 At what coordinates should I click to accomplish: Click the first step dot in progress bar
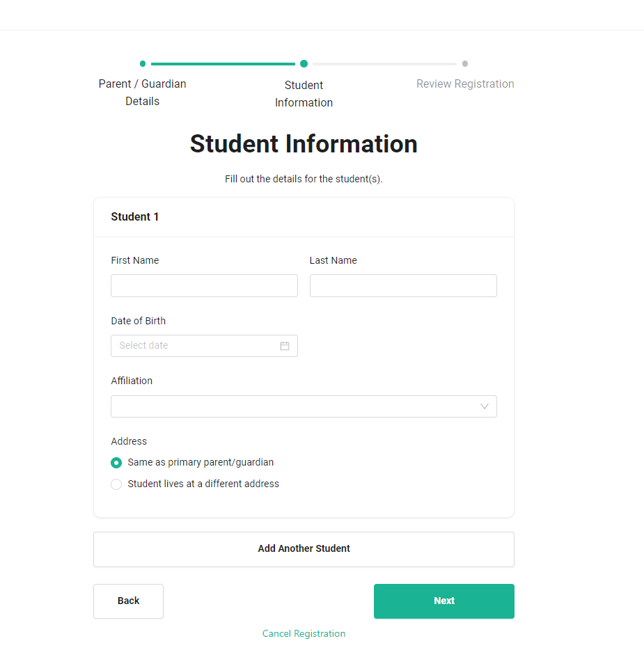143,64
